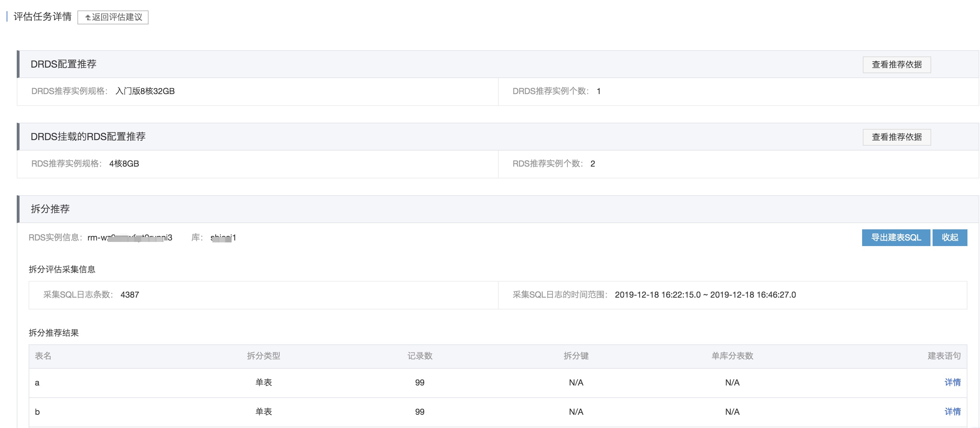Open 查看推荐依据 for RDS配置推荐
The height and width of the screenshot is (428, 980).
896,137
